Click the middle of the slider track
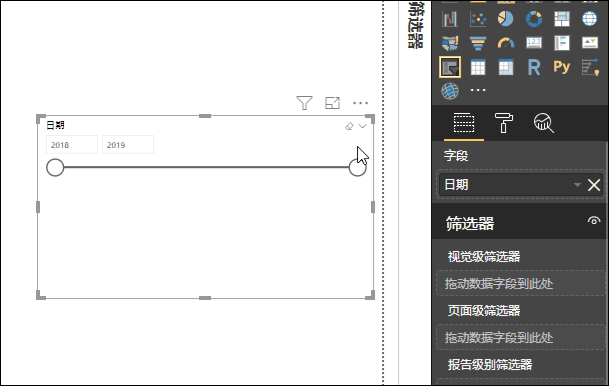 206,167
